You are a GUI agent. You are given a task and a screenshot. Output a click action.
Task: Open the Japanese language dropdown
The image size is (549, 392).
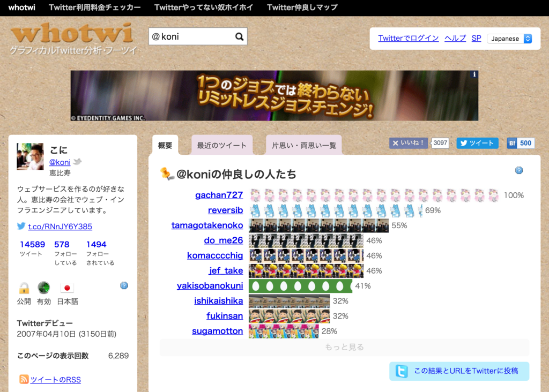tap(509, 39)
